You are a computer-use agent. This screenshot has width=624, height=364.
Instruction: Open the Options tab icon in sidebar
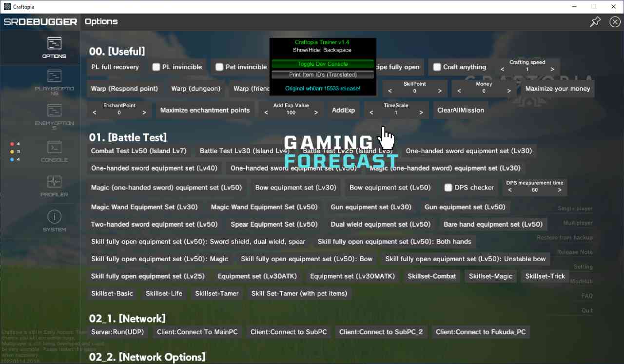tap(54, 43)
